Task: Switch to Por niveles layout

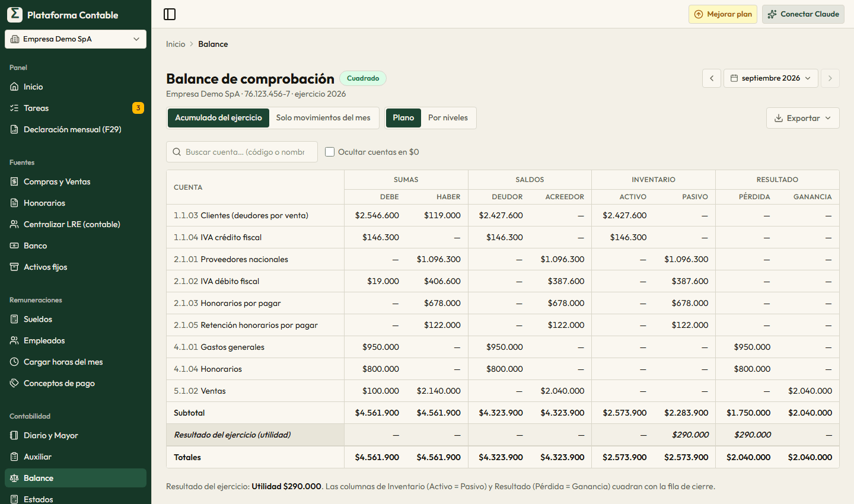Action: pyautogui.click(x=448, y=118)
